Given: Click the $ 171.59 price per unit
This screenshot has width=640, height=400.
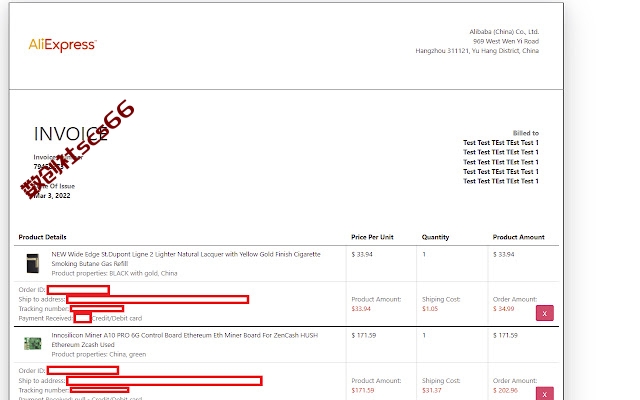Looking at the screenshot, I should (x=364, y=335).
